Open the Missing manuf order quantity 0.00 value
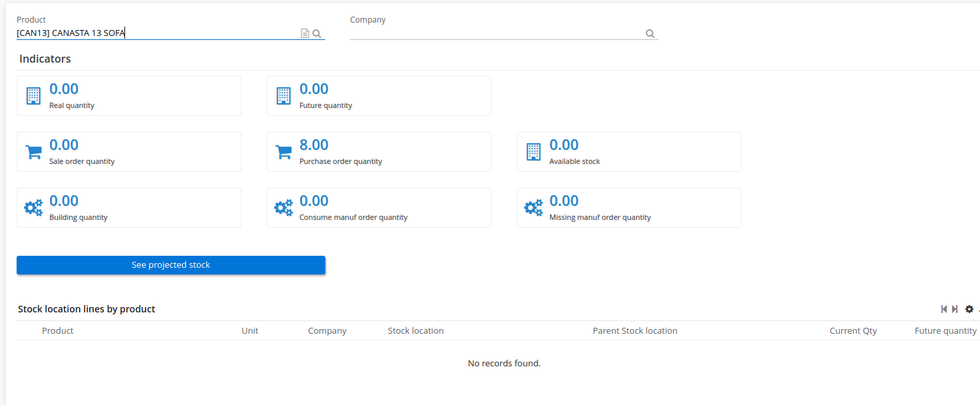Image resolution: width=980 pixels, height=405 pixels. tap(564, 201)
